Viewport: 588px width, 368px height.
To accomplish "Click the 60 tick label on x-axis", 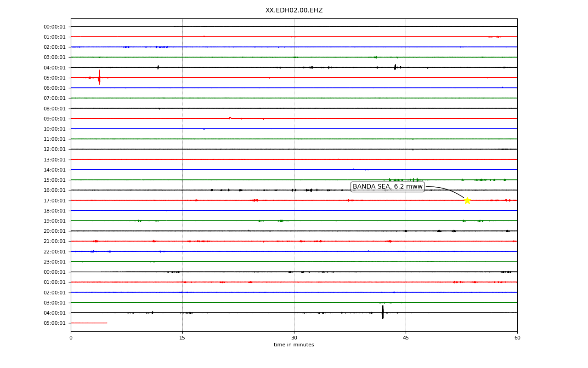I will pyautogui.click(x=517, y=338).
